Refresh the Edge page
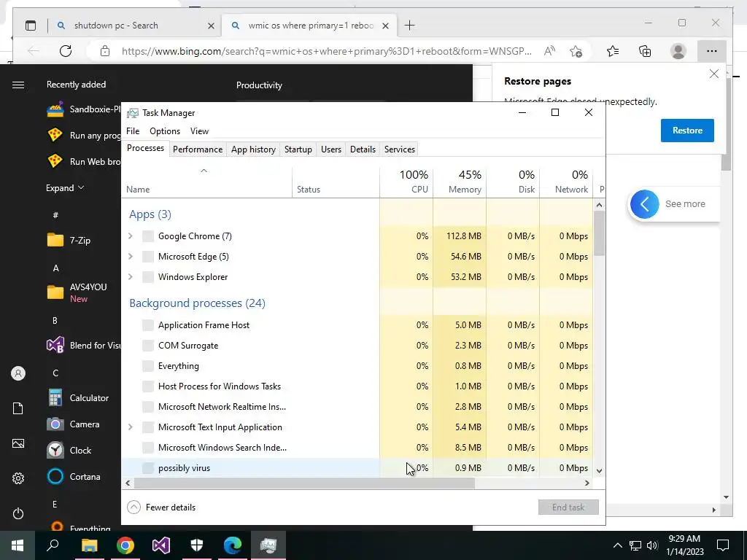This screenshot has width=747, height=560. 66,51
